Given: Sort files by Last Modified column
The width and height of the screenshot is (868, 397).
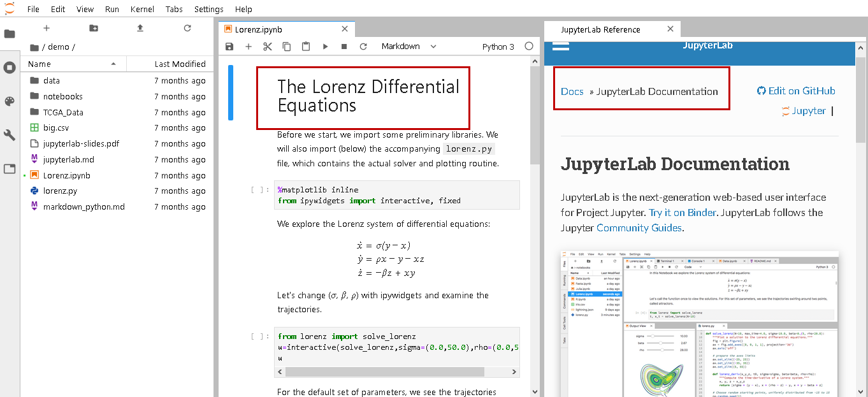Looking at the screenshot, I should [170, 64].
